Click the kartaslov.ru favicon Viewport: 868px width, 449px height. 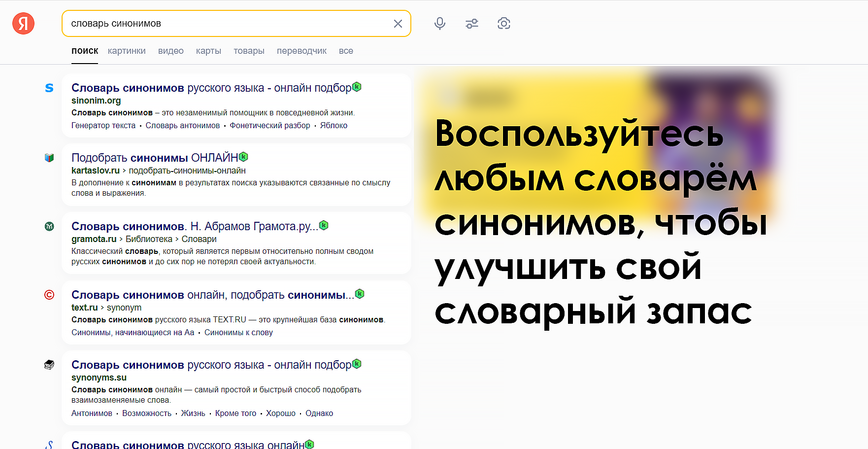click(49, 158)
